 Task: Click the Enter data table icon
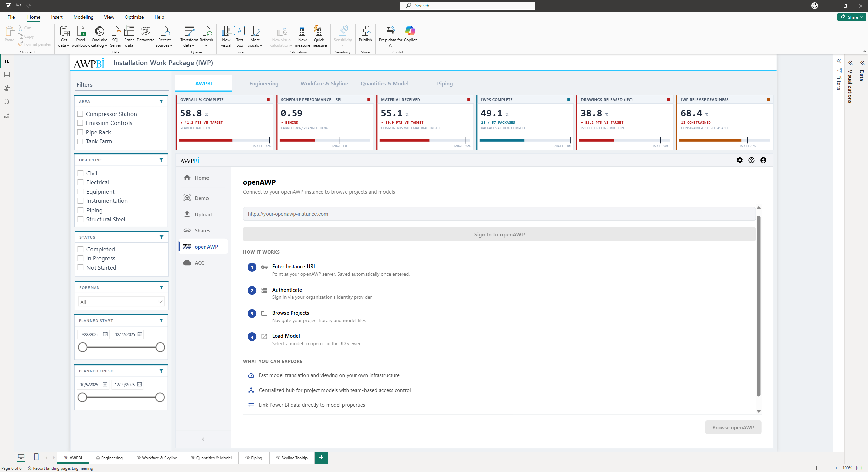click(x=129, y=36)
